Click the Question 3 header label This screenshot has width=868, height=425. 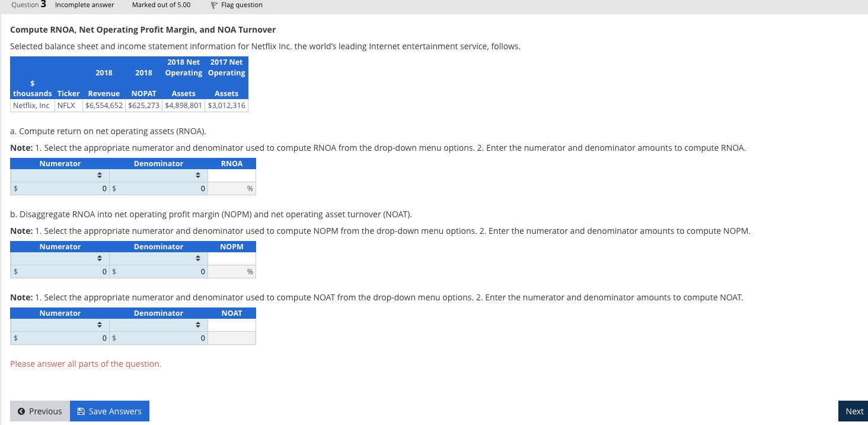click(x=27, y=5)
